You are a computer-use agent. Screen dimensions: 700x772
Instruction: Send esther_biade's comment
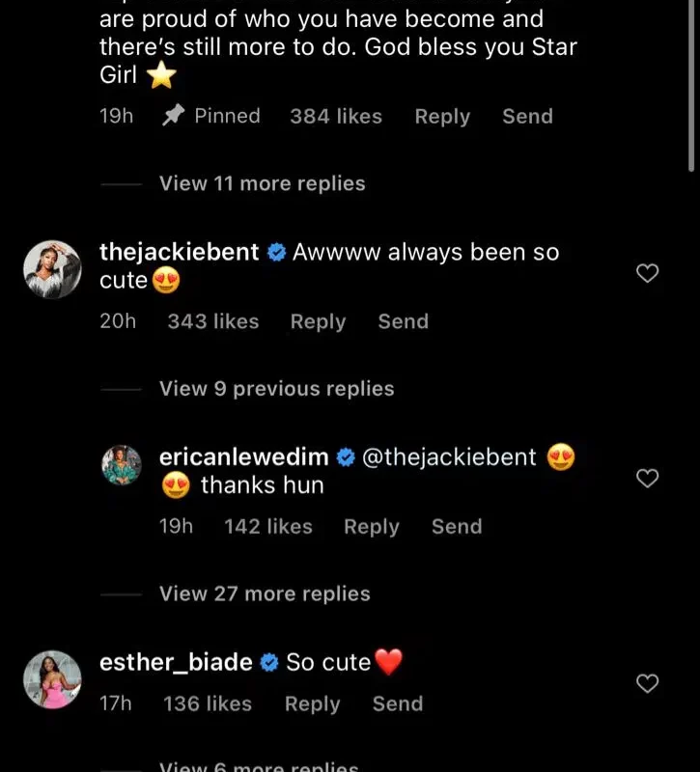398,703
